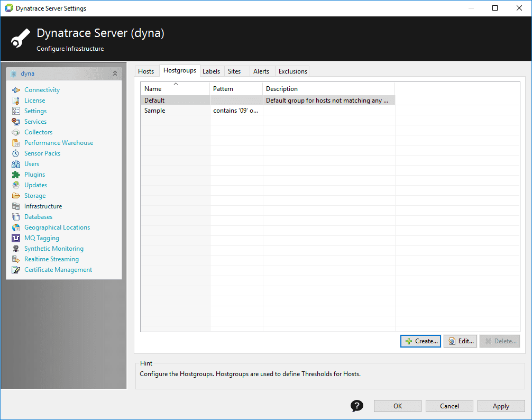Click the Pattern column header
The height and width of the screenshot is (420, 532).
tap(236, 88)
